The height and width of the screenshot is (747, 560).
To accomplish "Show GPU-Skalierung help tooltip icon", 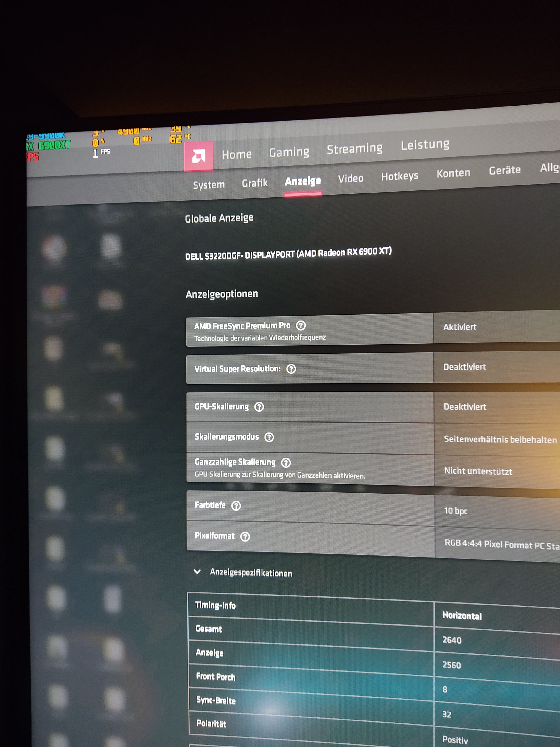I will [259, 407].
